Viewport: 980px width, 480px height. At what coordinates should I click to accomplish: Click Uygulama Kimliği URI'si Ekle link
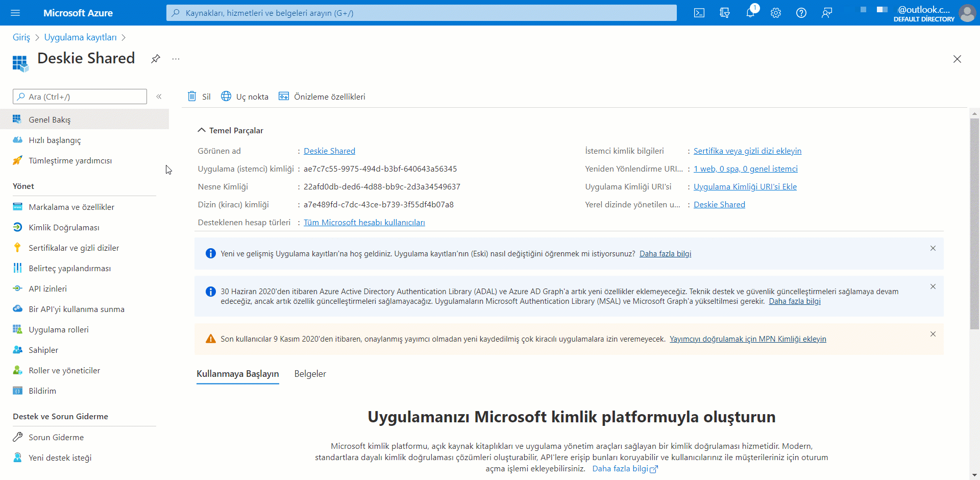click(745, 186)
